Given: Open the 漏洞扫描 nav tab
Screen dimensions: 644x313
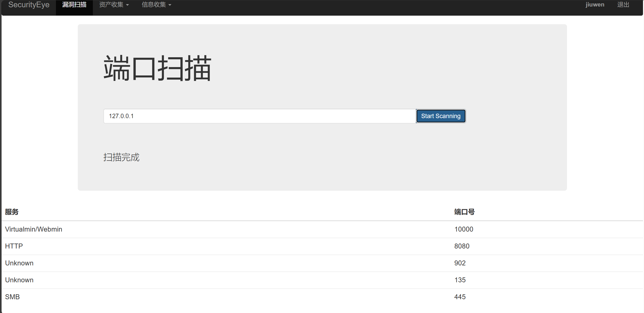Looking at the screenshot, I should coord(74,5).
